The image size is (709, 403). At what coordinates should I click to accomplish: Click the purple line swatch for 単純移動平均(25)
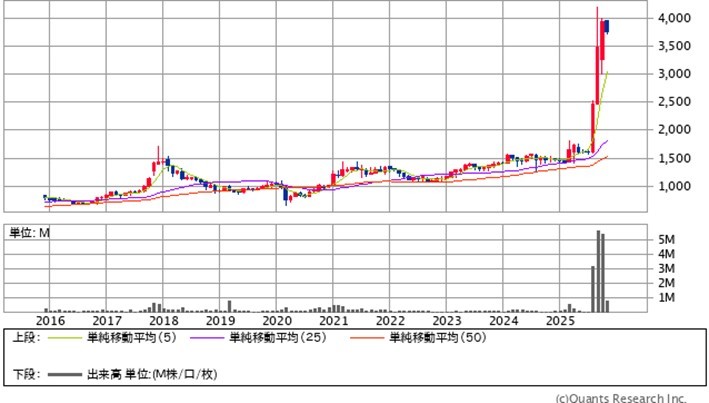point(206,339)
